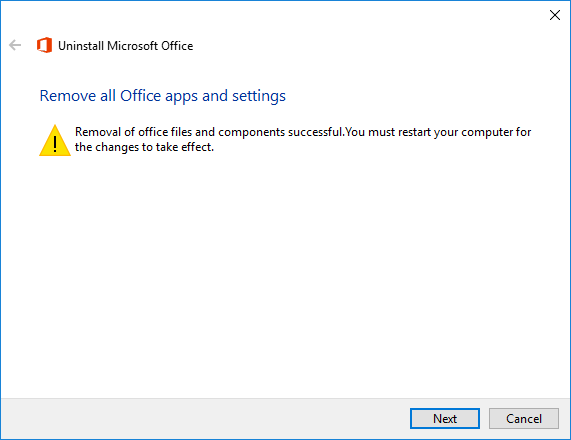Image resolution: width=571 pixels, height=440 pixels.
Task: Click the gray footer bar left of Next
Action: 204,419
